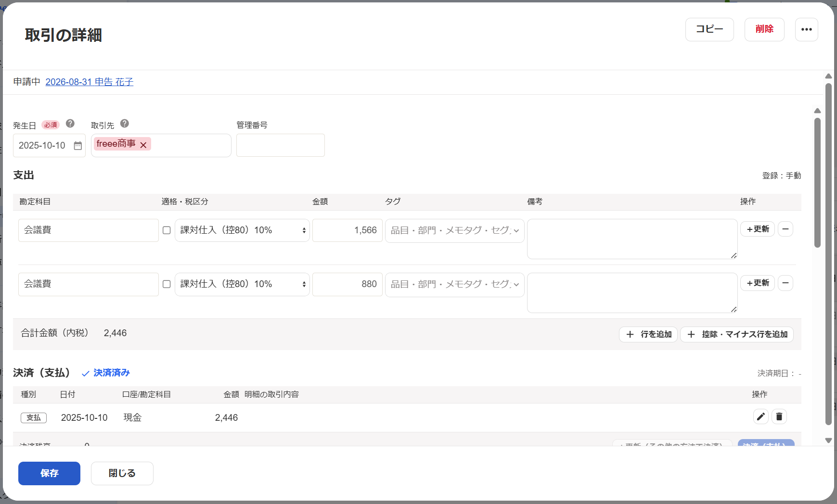
Task: Remove the 880 expense row with minus button
Action: (x=785, y=283)
